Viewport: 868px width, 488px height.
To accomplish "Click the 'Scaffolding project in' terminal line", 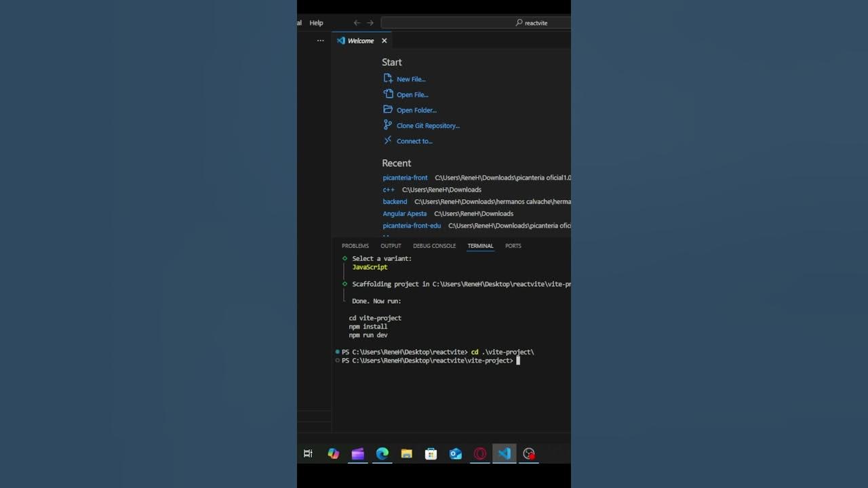I will [461, 284].
